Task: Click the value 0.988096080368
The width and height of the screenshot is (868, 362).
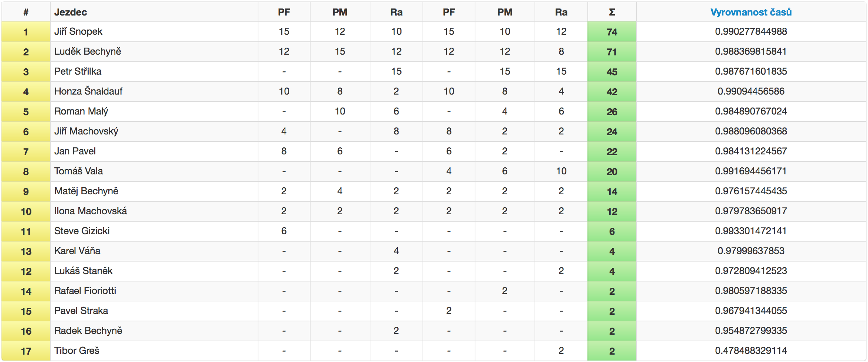Action: click(x=751, y=131)
